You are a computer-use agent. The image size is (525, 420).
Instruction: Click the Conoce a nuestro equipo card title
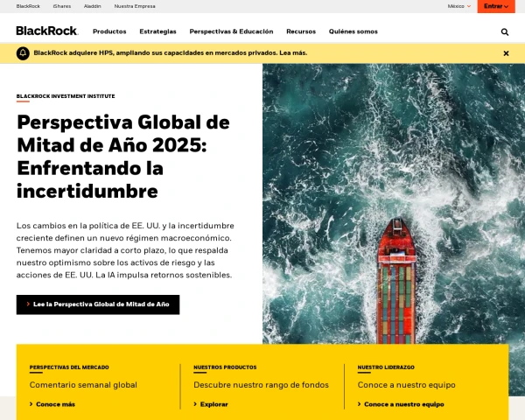[x=407, y=385]
